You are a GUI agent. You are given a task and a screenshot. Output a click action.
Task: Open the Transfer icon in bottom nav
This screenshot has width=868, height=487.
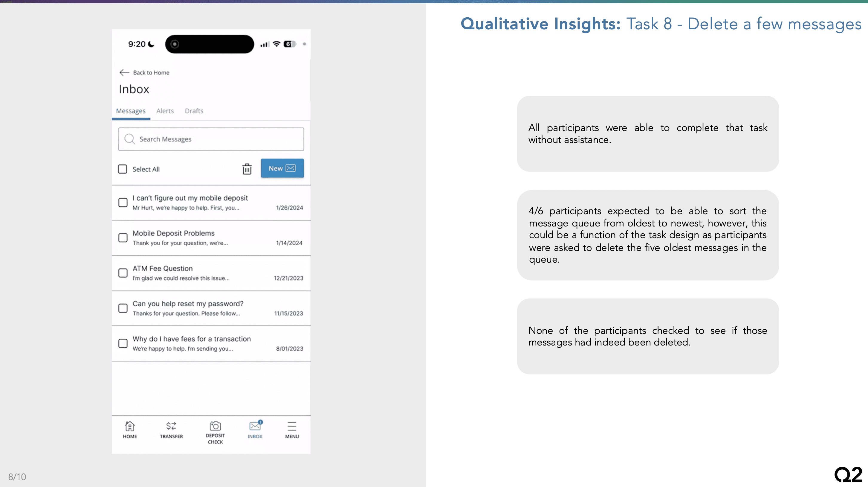click(171, 426)
